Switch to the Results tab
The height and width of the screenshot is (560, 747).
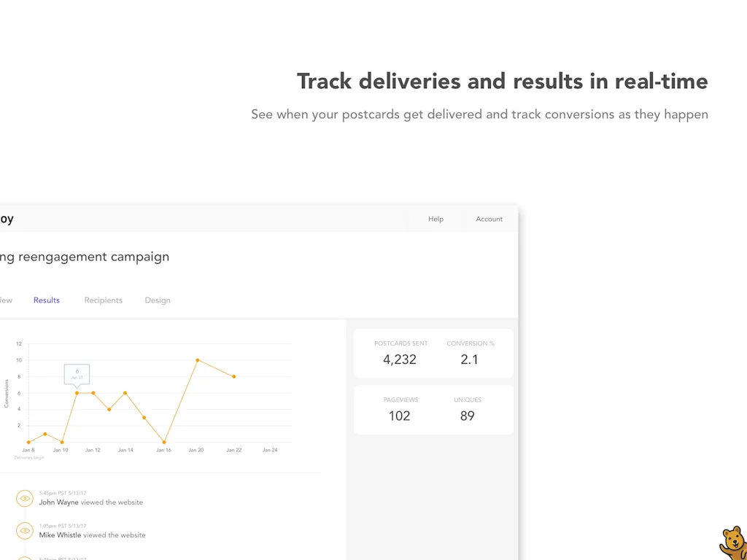coord(47,300)
